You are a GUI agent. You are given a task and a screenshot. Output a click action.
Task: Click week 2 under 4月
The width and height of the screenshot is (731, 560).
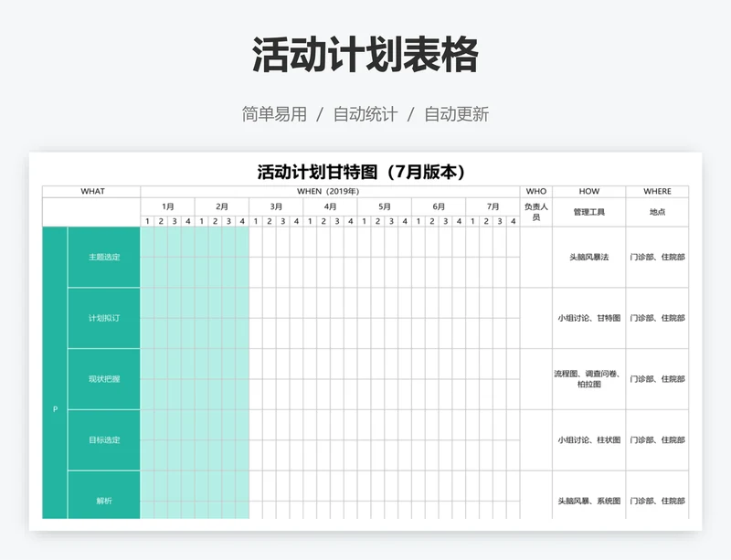pyautogui.click(x=323, y=221)
